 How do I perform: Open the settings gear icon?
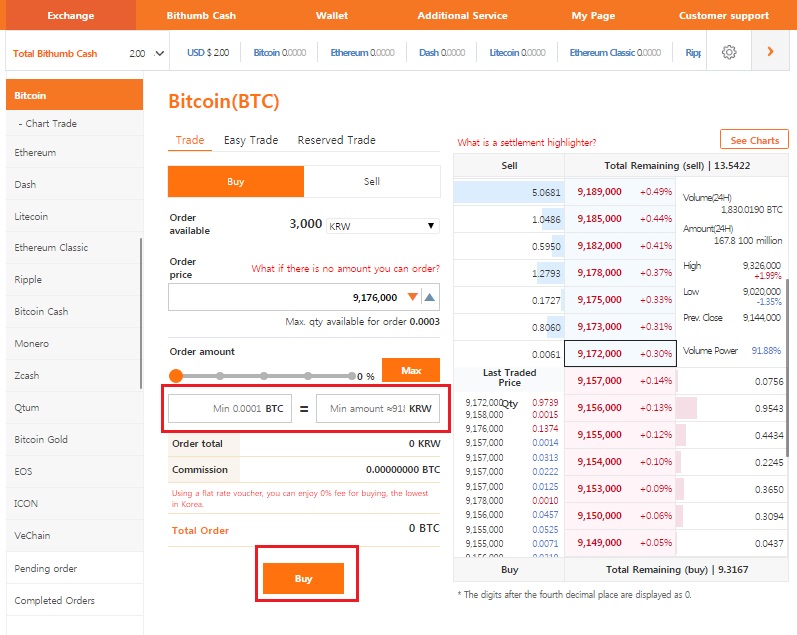pos(729,52)
